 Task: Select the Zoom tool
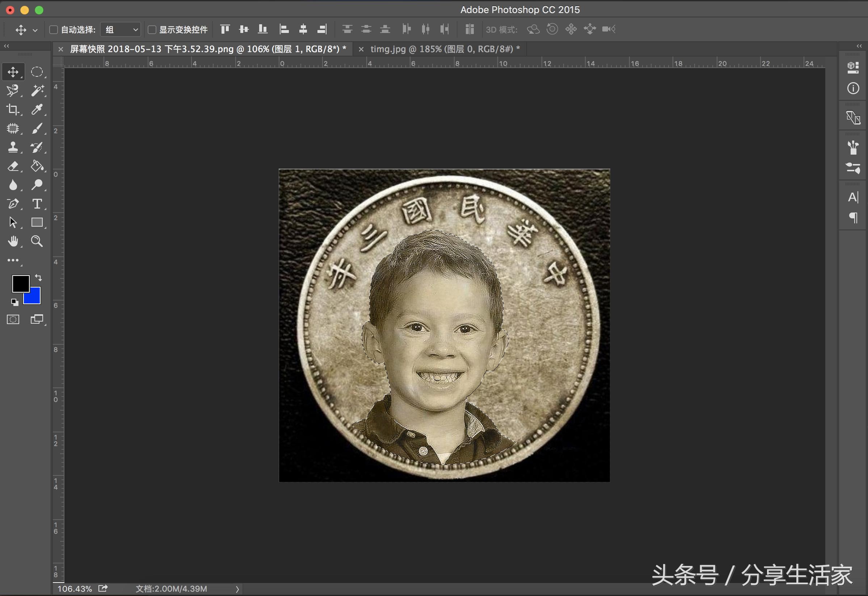(37, 242)
